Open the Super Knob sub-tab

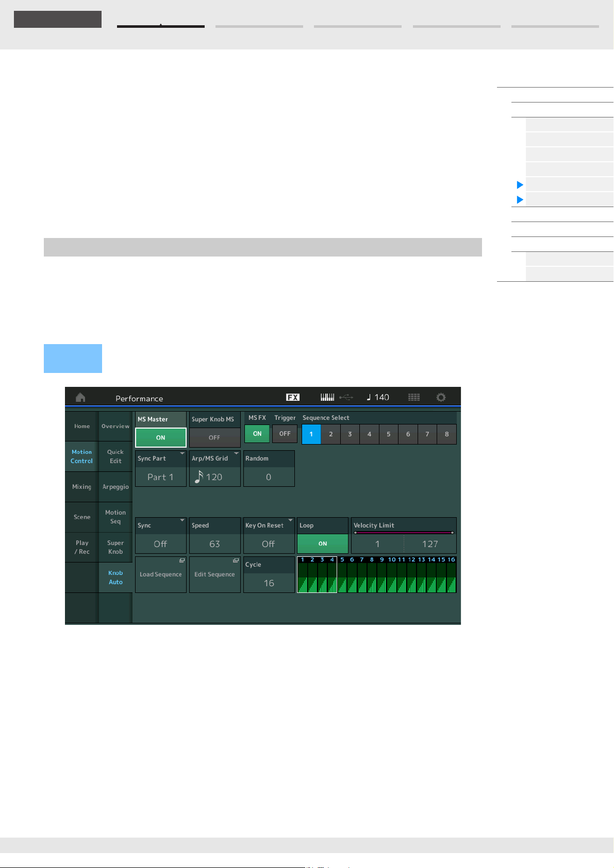[115, 547]
